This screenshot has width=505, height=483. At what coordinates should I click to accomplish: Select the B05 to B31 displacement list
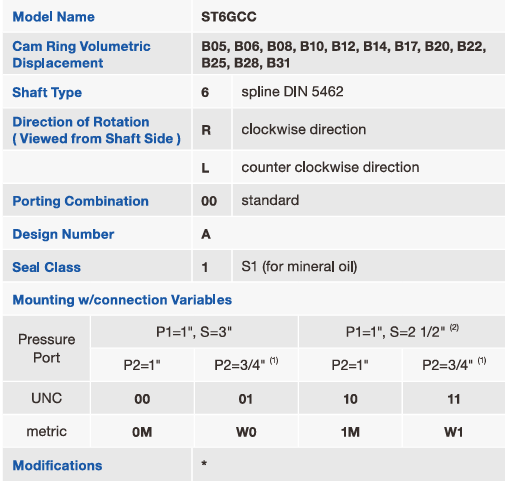click(x=344, y=54)
